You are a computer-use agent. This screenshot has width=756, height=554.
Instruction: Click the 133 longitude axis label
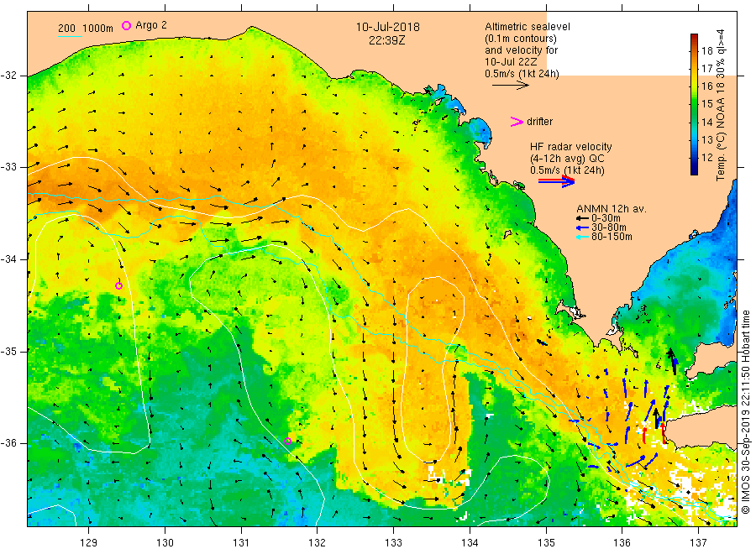393,543
